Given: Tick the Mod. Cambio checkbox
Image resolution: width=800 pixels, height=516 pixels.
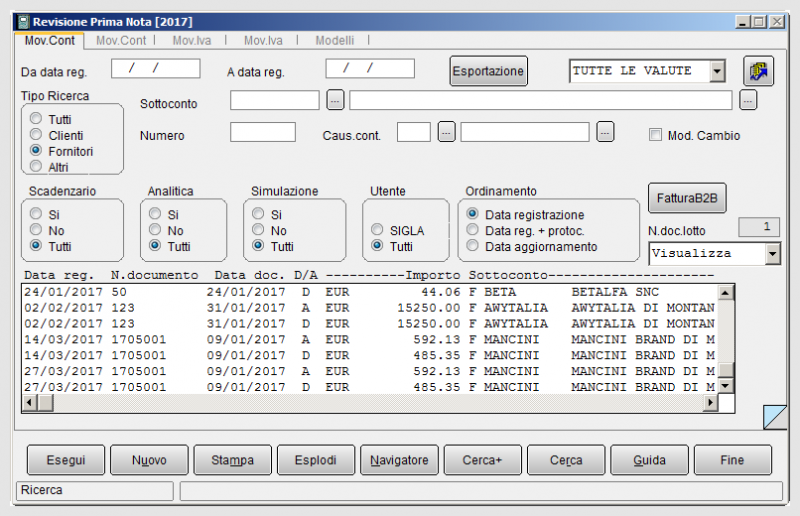Looking at the screenshot, I should coord(655,135).
